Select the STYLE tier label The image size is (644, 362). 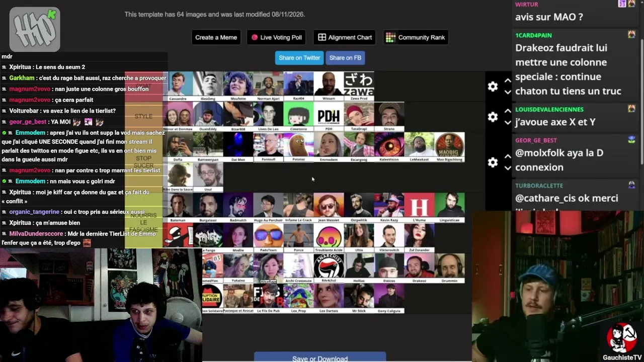click(143, 117)
